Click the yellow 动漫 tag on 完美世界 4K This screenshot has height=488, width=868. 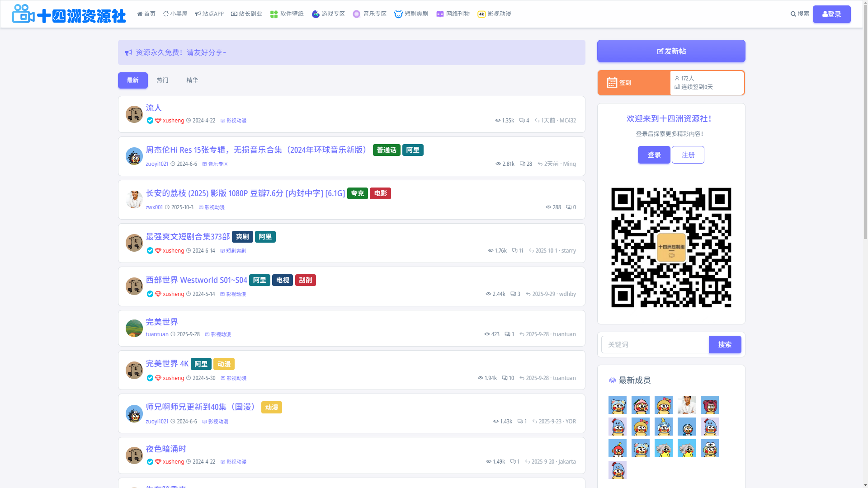(x=224, y=364)
